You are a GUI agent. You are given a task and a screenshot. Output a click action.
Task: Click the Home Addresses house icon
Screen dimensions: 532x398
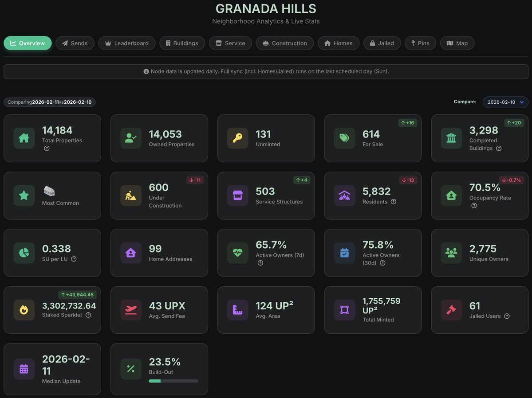click(130, 253)
